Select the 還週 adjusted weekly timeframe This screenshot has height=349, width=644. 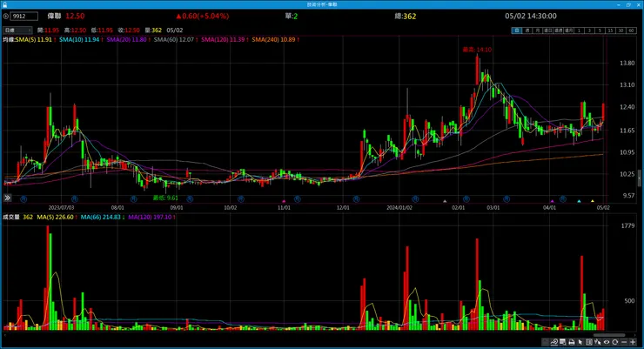point(558,30)
